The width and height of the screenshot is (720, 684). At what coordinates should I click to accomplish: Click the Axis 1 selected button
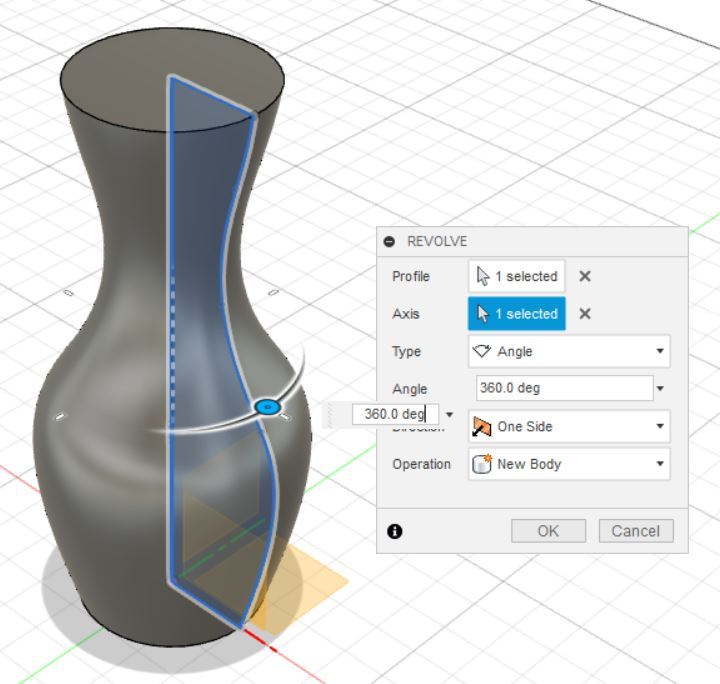click(517, 314)
